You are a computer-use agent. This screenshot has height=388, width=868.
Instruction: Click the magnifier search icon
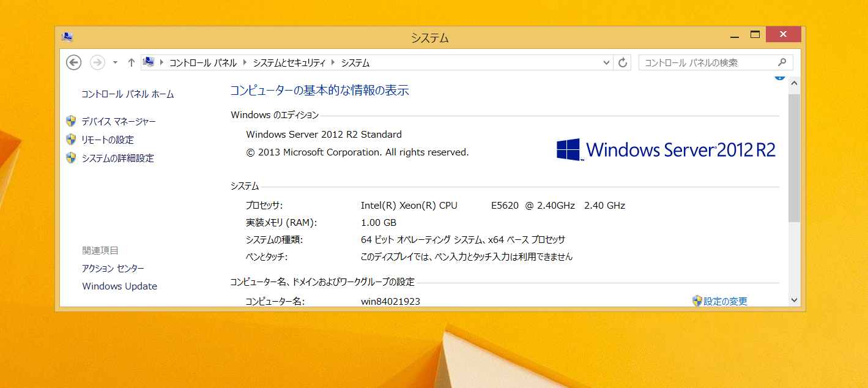782,62
